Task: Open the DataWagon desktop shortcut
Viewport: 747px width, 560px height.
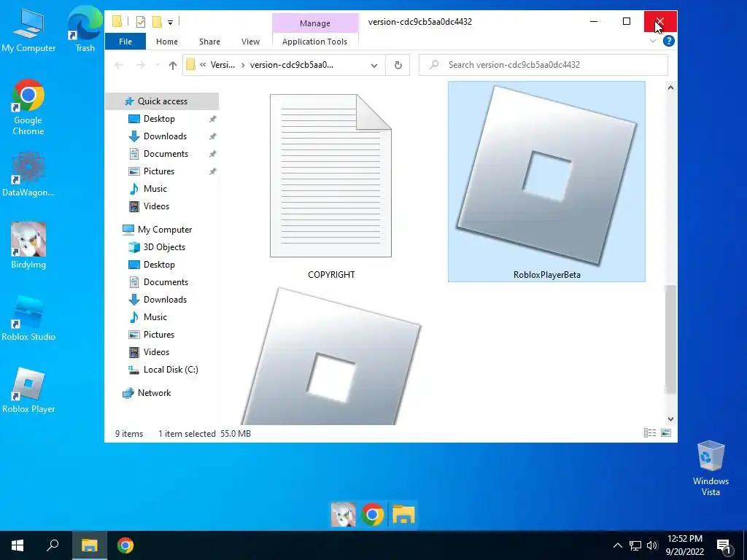Action: (x=28, y=174)
